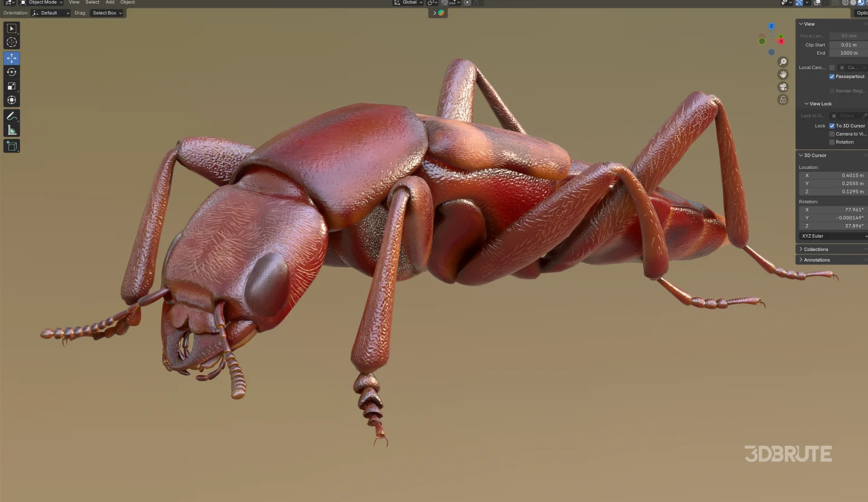
Task: Open the Orientation Default dropdown
Action: (51, 13)
